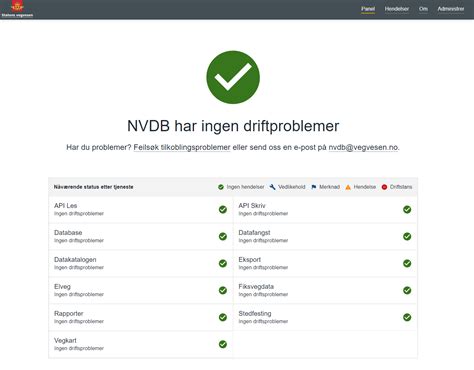Click the Vedlikehold legend label
Screen dimensions: 474x370
(292, 187)
